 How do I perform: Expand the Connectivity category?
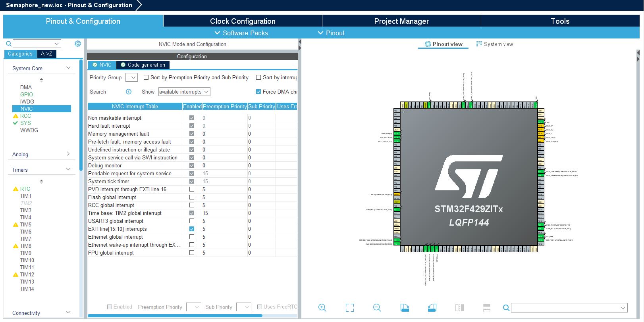[x=68, y=312]
